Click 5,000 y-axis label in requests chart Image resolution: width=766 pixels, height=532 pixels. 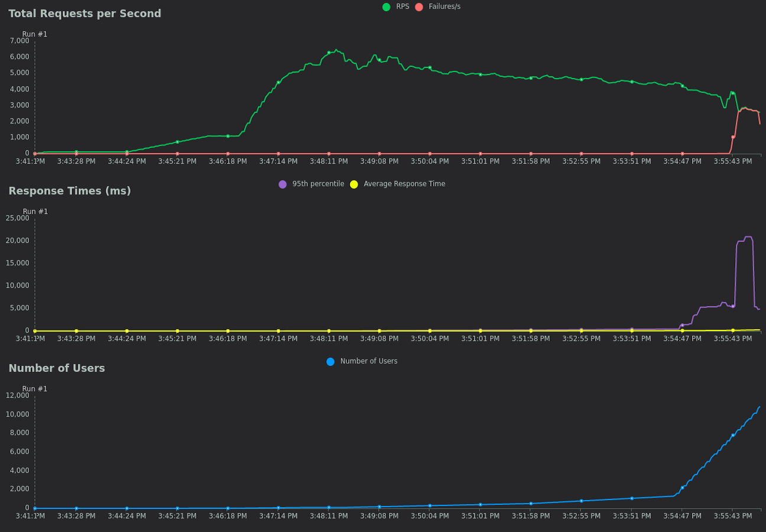click(20, 73)
